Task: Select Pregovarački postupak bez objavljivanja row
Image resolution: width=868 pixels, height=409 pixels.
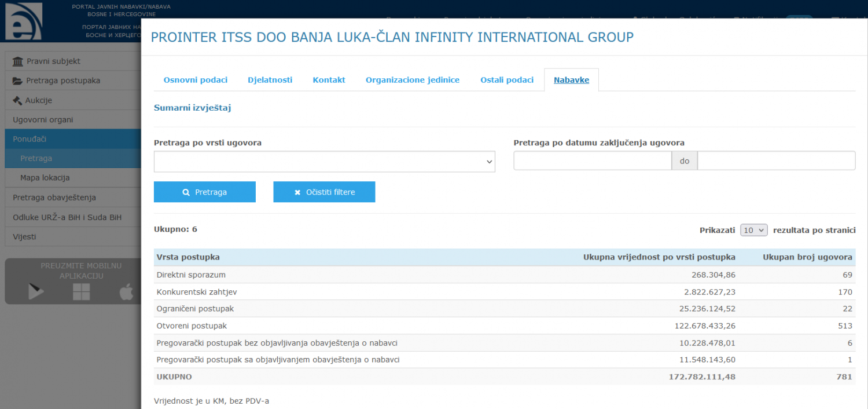Action: [505, 343]
